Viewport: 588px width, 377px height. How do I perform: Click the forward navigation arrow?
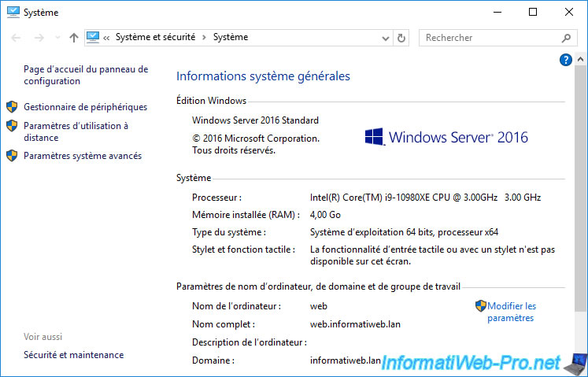[x=39, y=38]
